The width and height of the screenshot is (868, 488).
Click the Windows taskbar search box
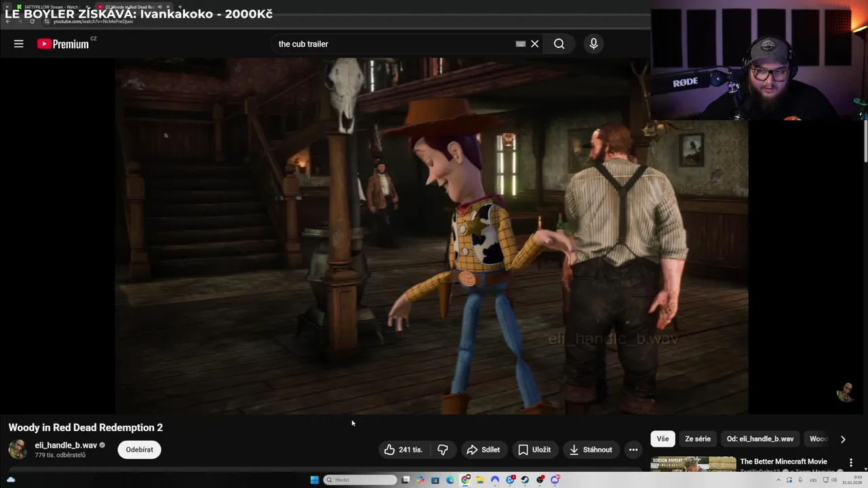click(x=360, y=480)
